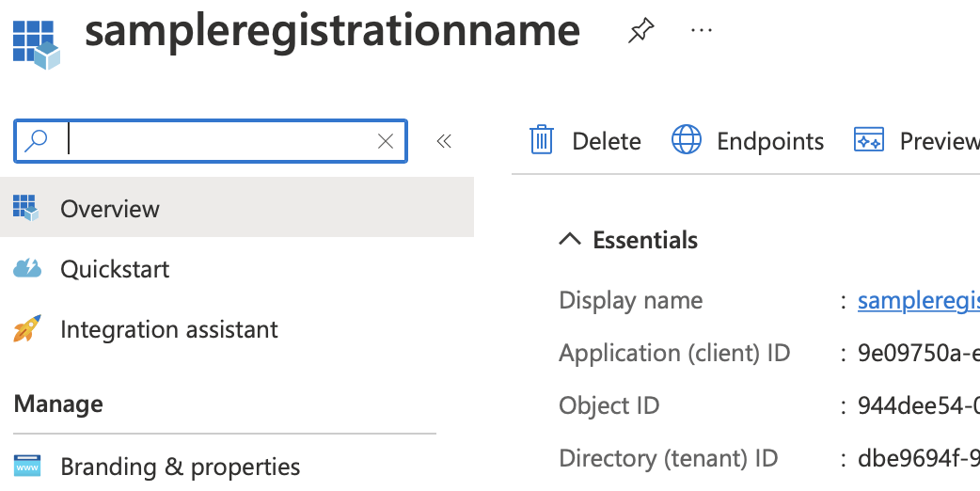Click the Endpoints globe icon
This screenshot has width=980, height=491.
coord(687,141)
